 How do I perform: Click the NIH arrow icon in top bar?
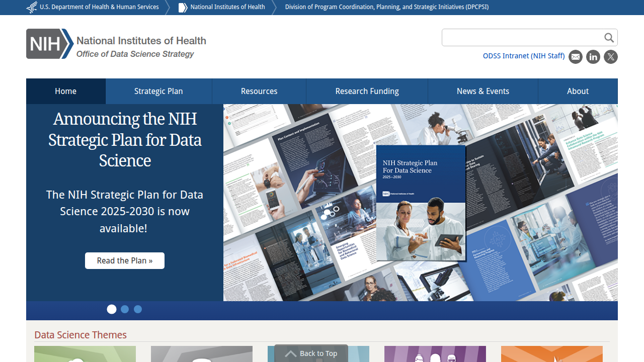(x=183, y=7)
